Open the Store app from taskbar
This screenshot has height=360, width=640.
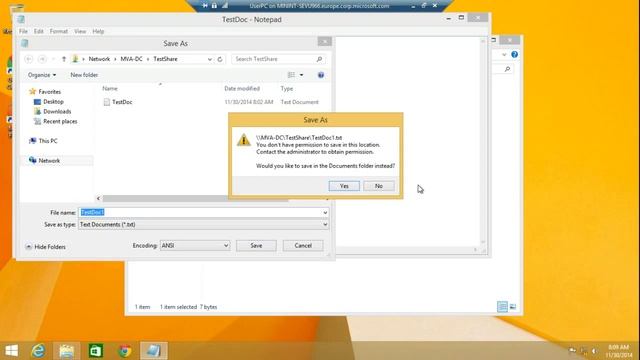96,351
